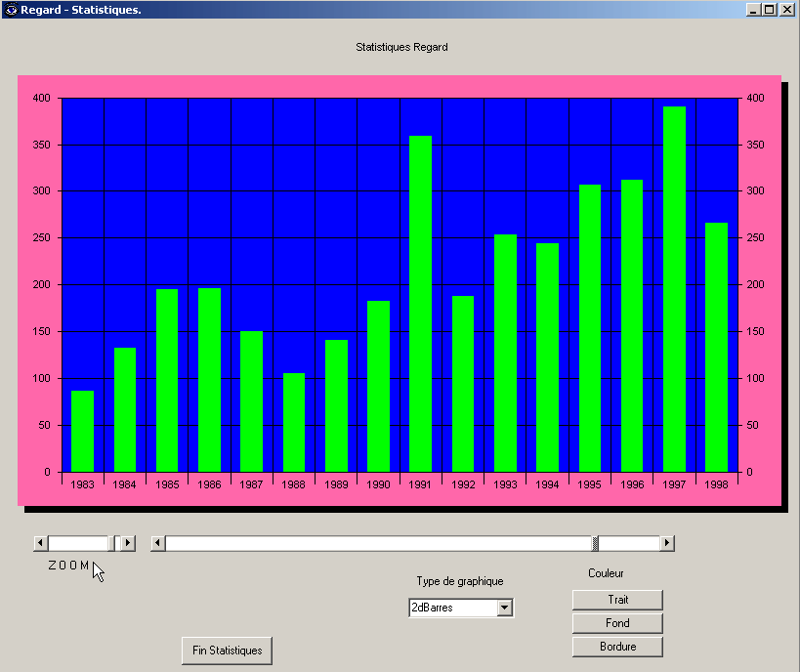Click right arrow of ZOOM scrollbar
800x672 pixels.
pyautogui.click(x=128, y=543)
